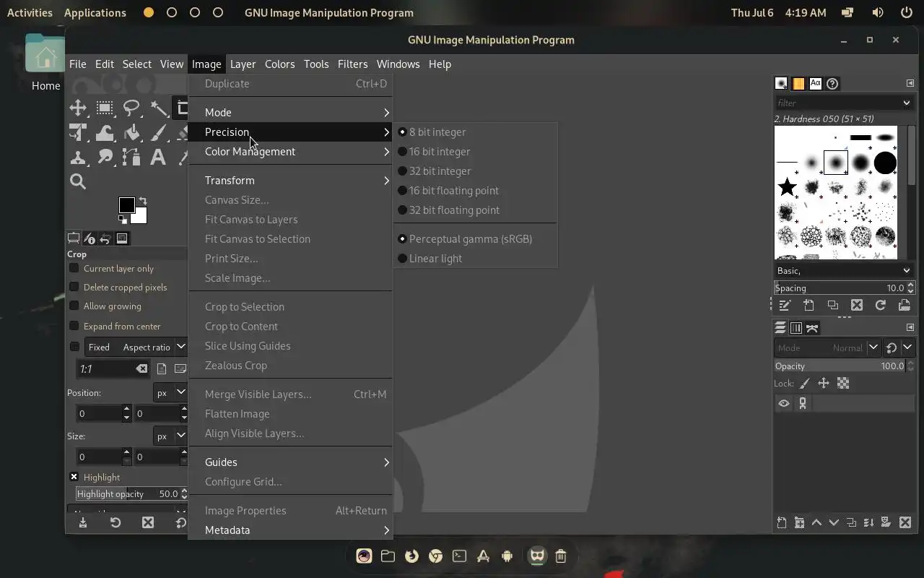The width and height of the screenshot is (924, 578).
Task: Open the Basic brush tag dropdown
Action: point(844,270)
